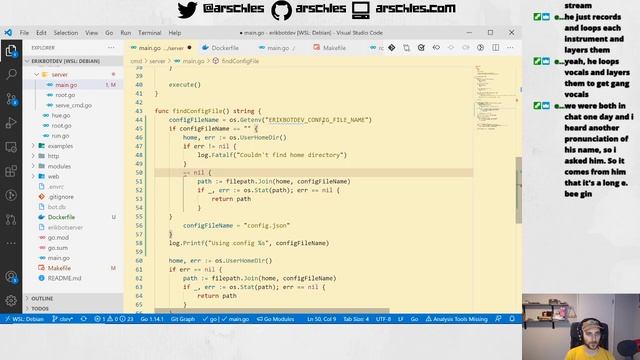
Task: Expand the examples folder
Action: (73, 146)
